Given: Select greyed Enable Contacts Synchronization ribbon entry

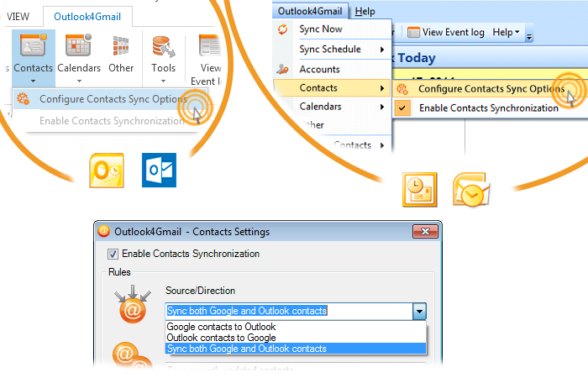Looking at the screenshot, I should tap(111, 121).
